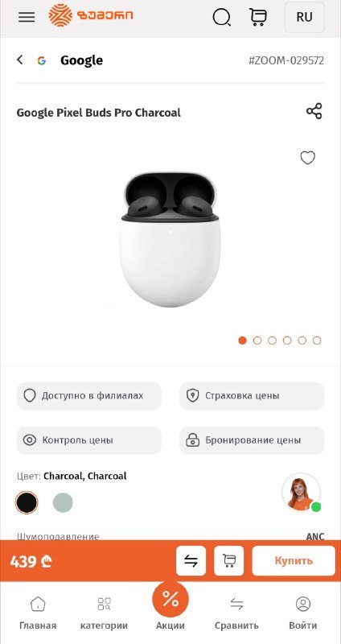Open Доступно в филиалах info
341x644 pixels.
click(x=89, y=396)
